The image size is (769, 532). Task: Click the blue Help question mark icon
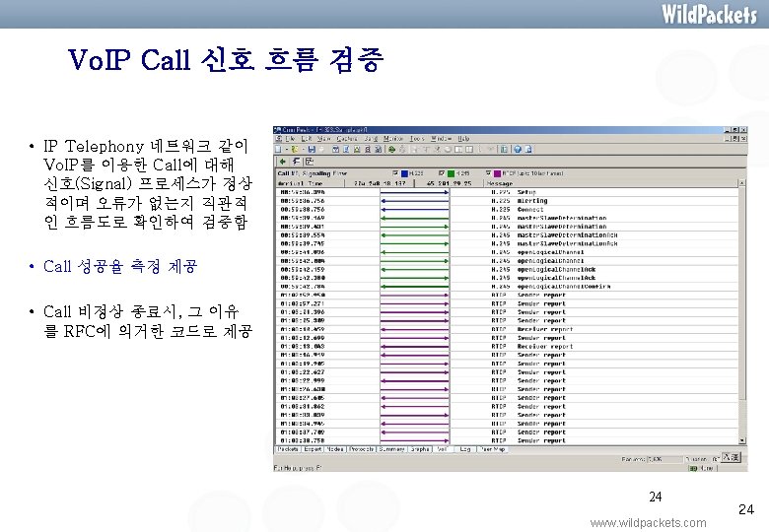pos(518,150)
